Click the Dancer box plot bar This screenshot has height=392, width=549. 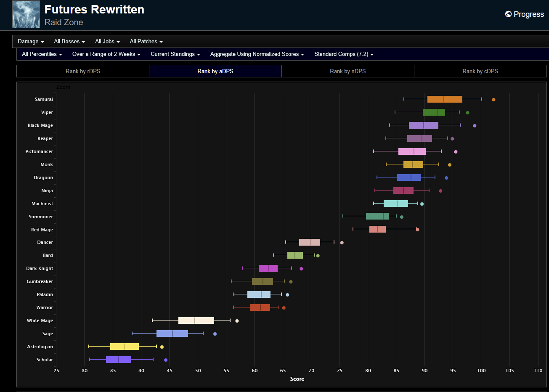(310, 242)
